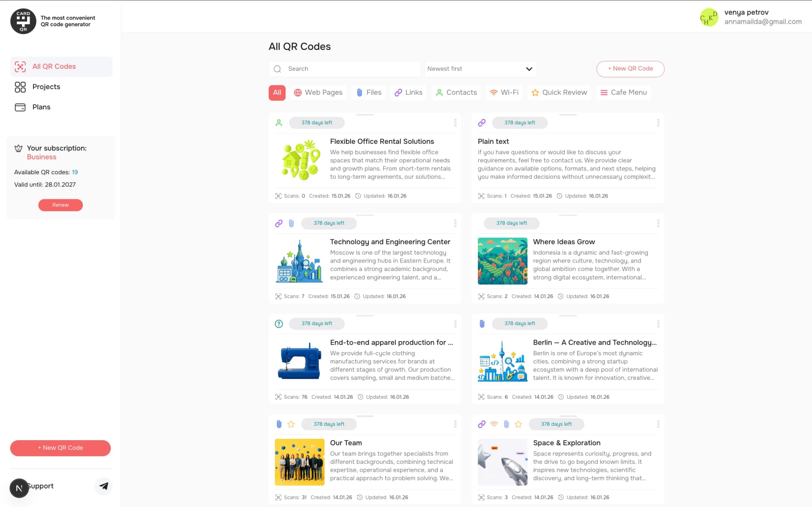Click the Wi-Fi icon on Space & Exploration card
This screenshot has height=507, width=812.
(x=494, y=424)
